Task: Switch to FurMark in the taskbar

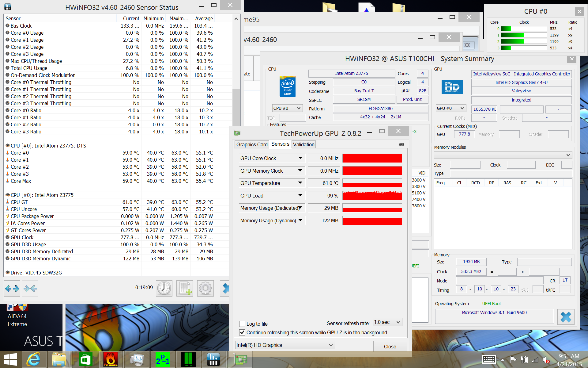Action: [x=111, y=359]
